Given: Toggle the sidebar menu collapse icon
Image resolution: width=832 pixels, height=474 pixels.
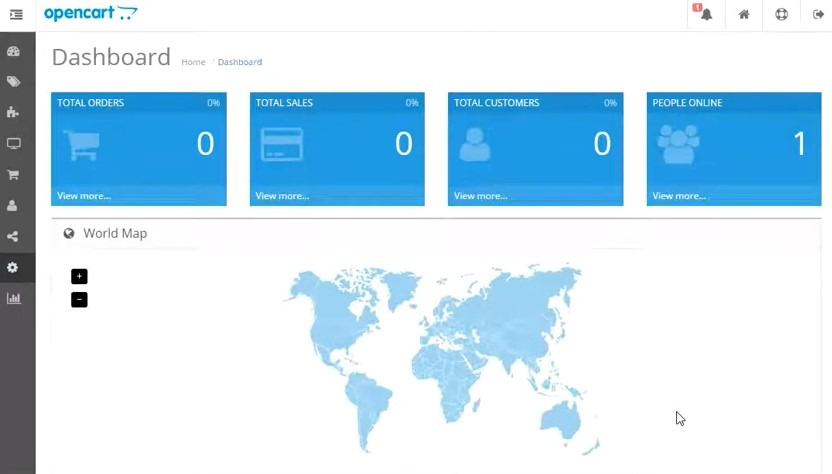Looking at the screenshot, I should [16, 14].
